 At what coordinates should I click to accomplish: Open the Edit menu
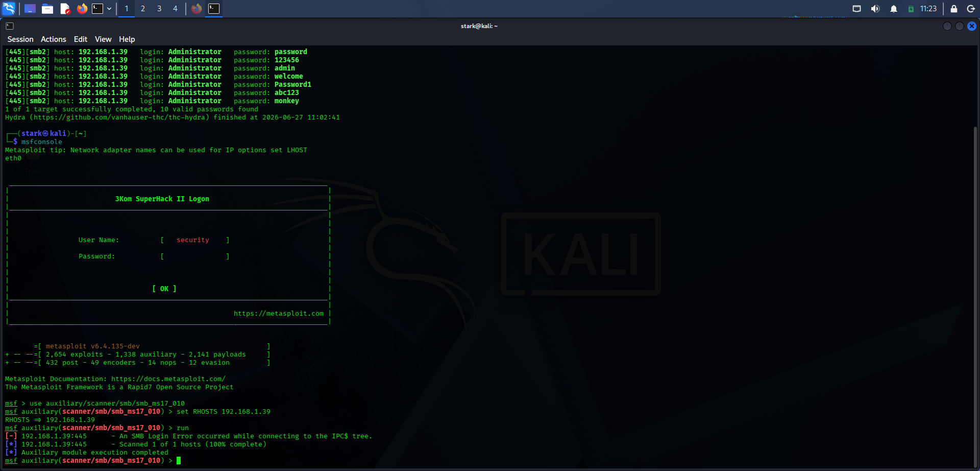click(81, 39)
